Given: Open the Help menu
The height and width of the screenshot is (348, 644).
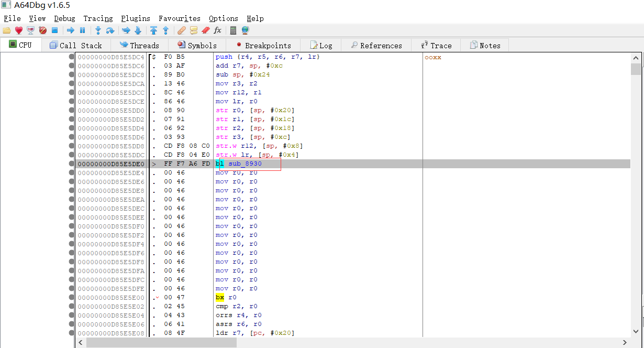Looking at the screenshot, I should [x=255, y=18].
